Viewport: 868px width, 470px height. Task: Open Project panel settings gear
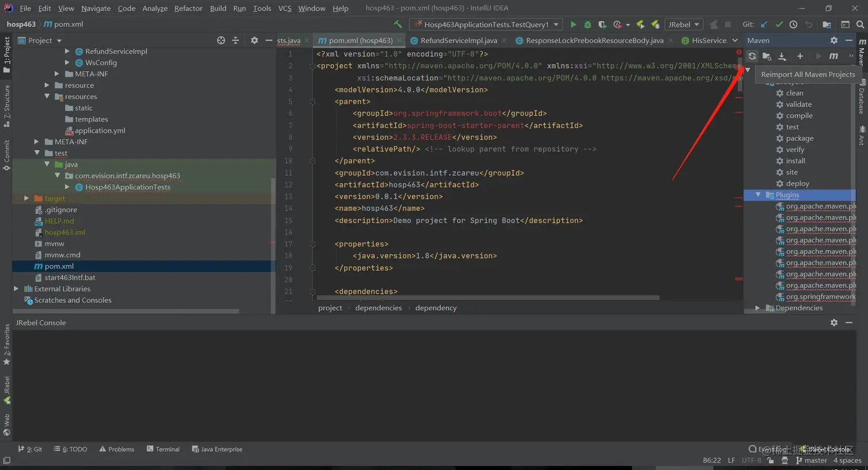pos(254,40)
